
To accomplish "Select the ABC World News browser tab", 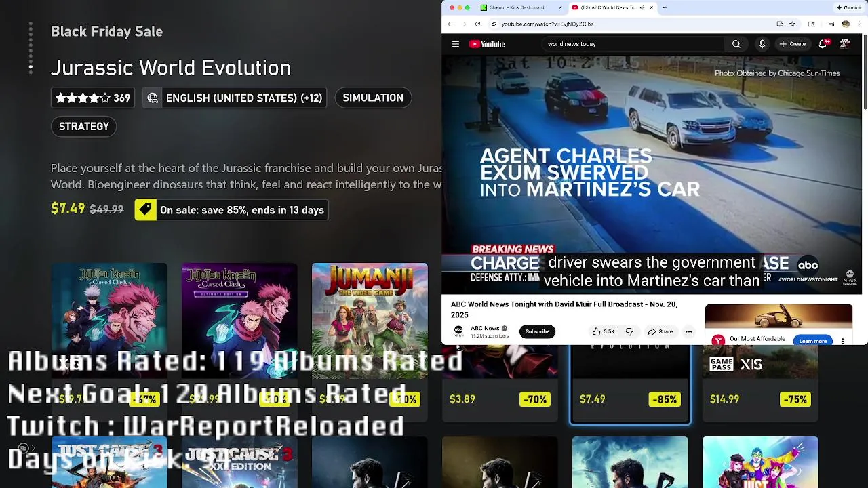I will (613, 7).
